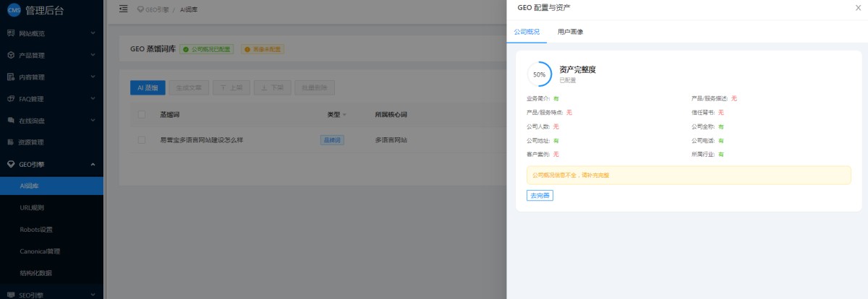
Task: Click the 在线询盘 chat icon
Action: click(11, 120)
